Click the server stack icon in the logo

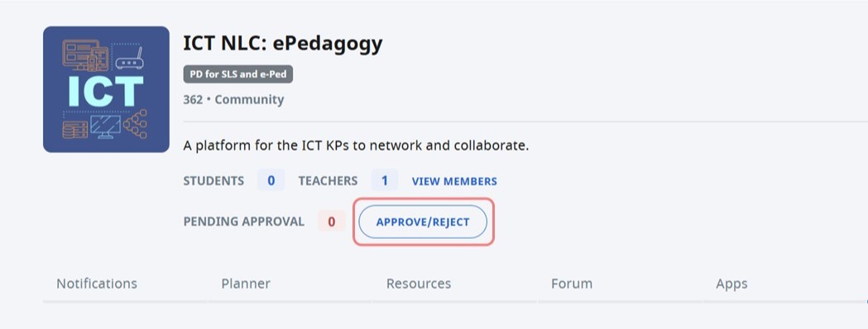[x=74, y=130]
